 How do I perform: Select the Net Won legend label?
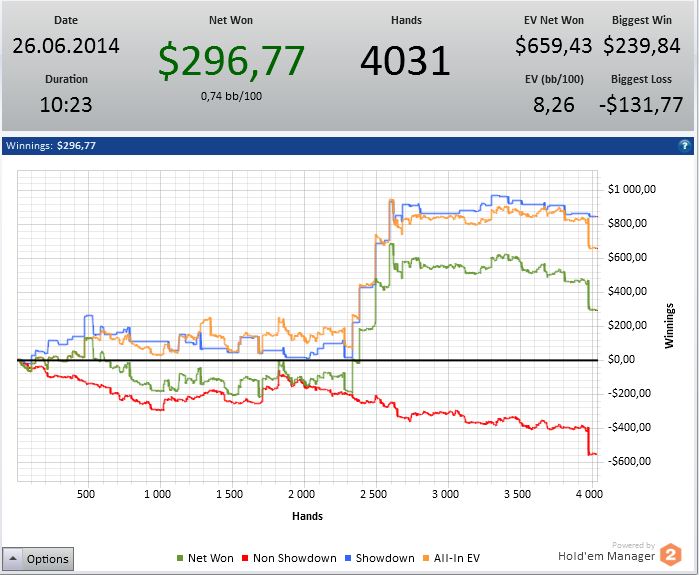pos(210,558)
